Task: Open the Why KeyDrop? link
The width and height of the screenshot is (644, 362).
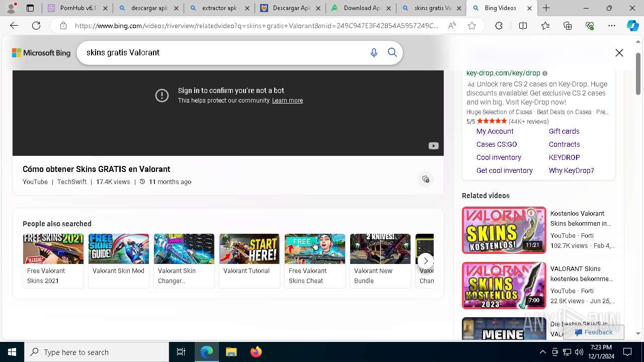Action: pyautogui.click(x=572, y=170)
